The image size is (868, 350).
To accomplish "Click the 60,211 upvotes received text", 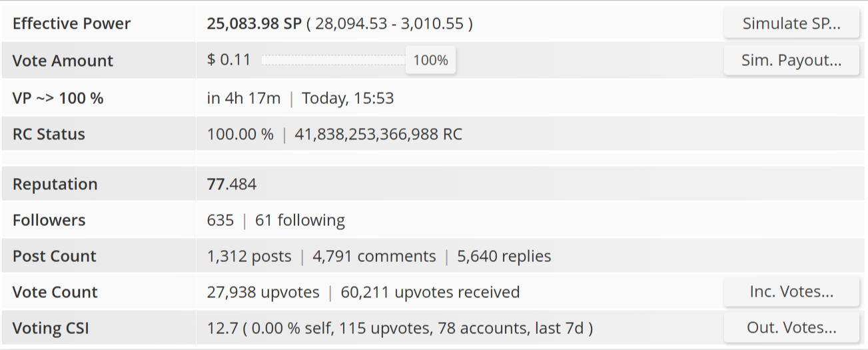I will coord(430,293).
